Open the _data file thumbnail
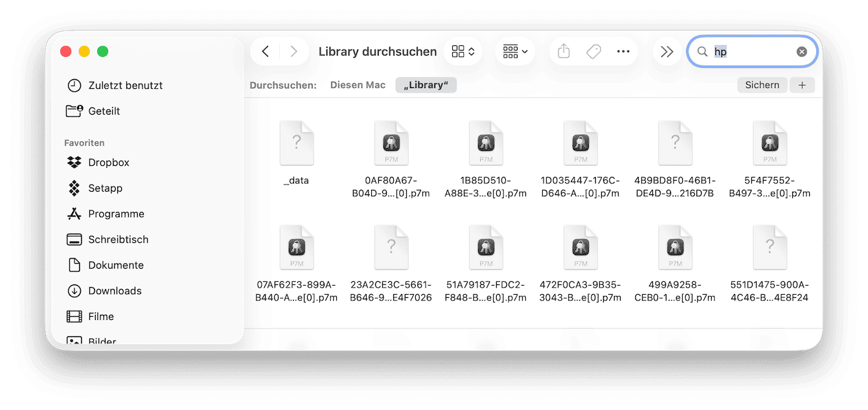868x410 pixels. pyautogui.click(x=296, y=143)
